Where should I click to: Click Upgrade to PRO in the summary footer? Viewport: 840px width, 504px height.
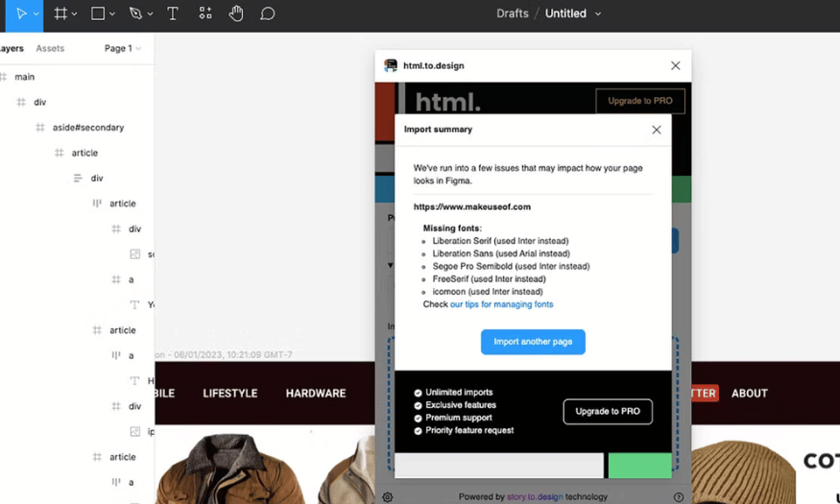point(607,412)
